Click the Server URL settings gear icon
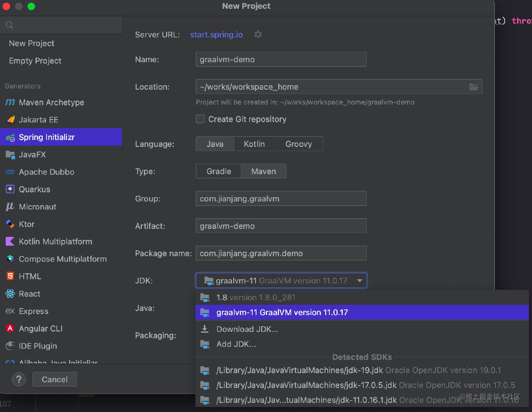The image size is (532, 412). click(x=258, y=35)
